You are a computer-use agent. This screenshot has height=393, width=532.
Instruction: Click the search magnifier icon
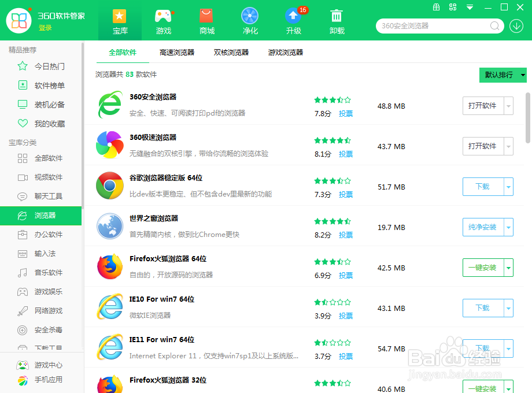click(x=494, y=26)
